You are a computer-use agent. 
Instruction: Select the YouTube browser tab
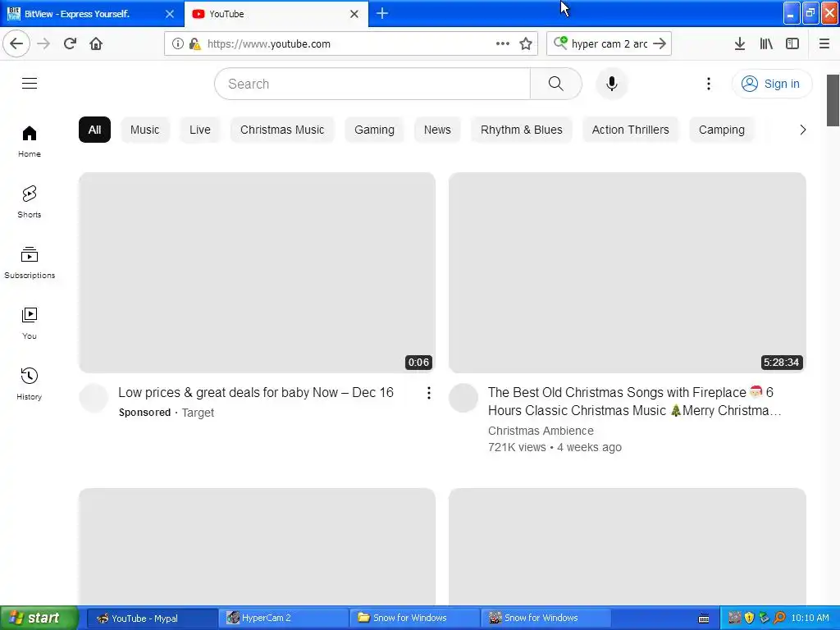click(x=276, y=13)
